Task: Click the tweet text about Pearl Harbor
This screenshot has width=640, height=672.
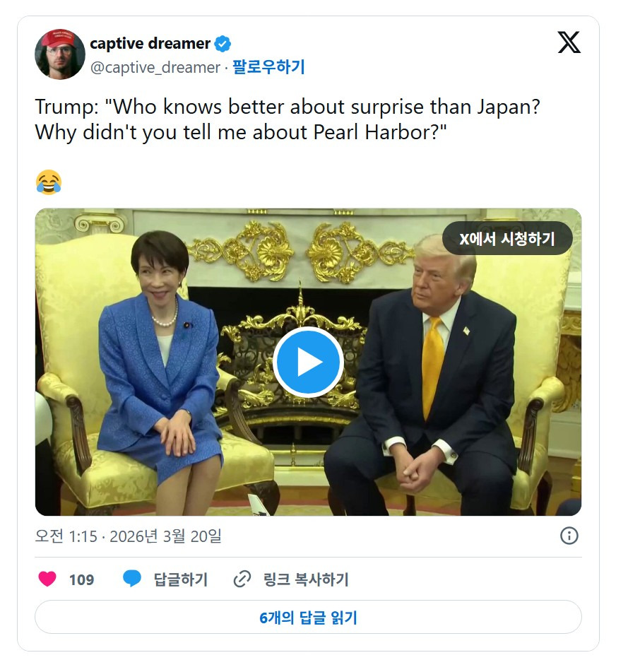Action: click(x=288, y=119)
